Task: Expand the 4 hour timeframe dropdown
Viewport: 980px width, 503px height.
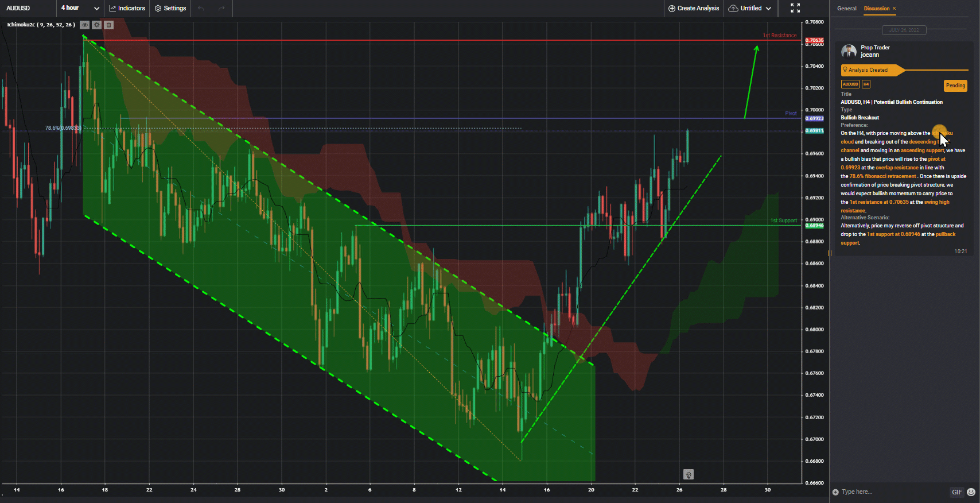Action: pyautogui.click(x=80, y=8)
